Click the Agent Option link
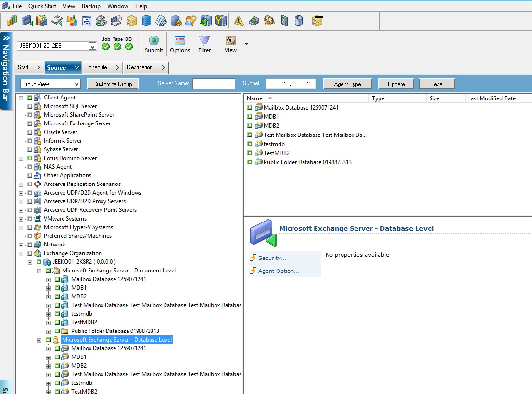 click(279, 271)
